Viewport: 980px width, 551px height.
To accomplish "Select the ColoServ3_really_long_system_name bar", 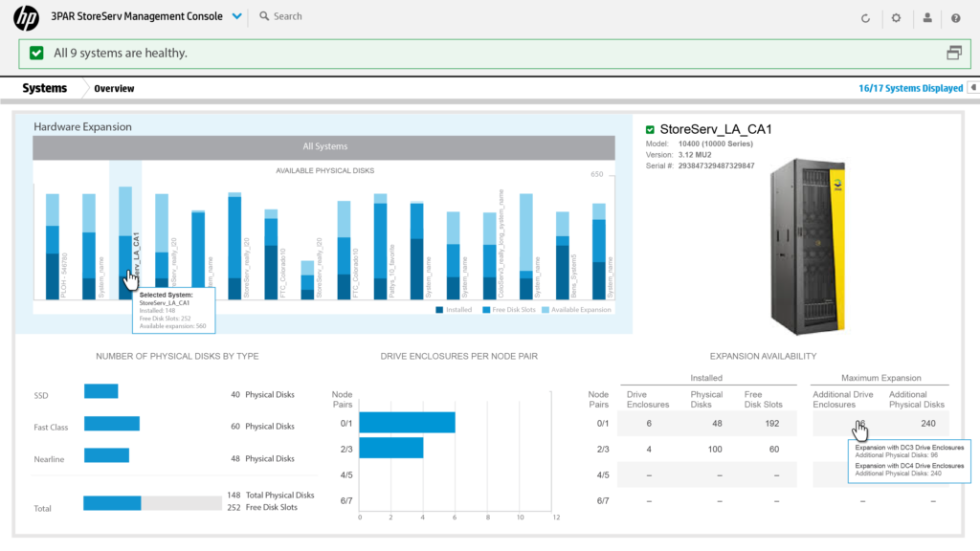I will (490, 256).
